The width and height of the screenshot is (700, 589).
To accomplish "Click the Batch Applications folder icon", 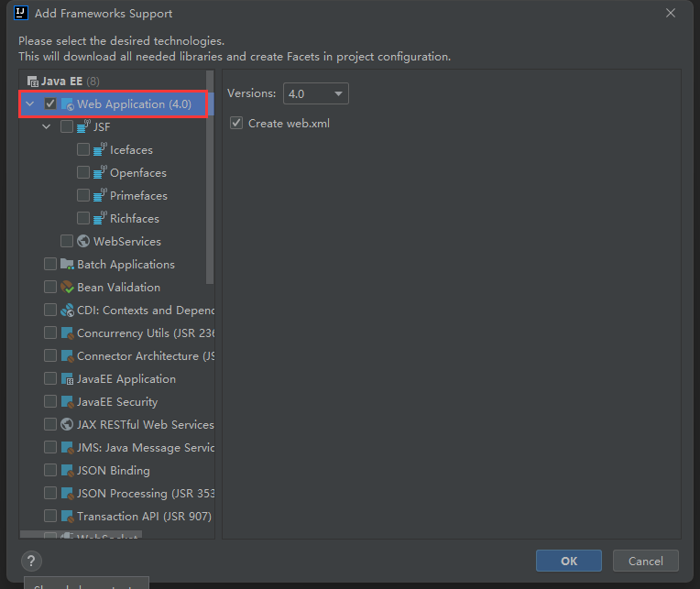I will tap(67, 264).
